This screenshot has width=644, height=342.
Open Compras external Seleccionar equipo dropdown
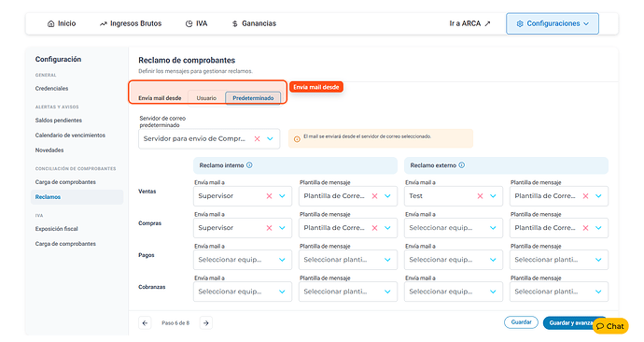tap(454, 228)
